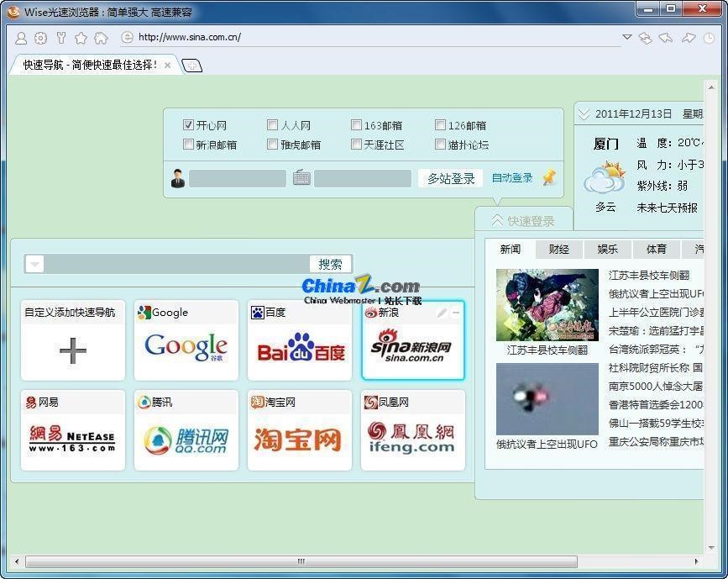Image resolution: width=728 pixels, height=579 pixels.
Task: Open the sina 新浪网 tile
Action: (413, 340)
